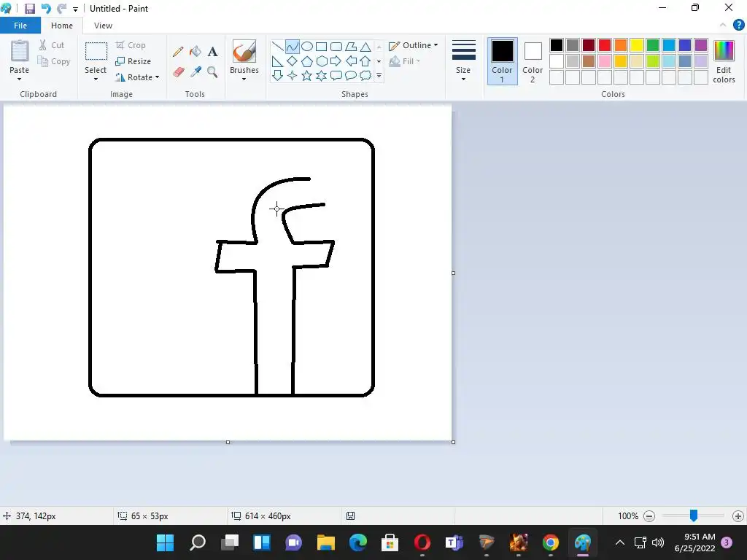Choose the Cloud callout shape
The height and width of the screenshot is (560, 747).
365,75
